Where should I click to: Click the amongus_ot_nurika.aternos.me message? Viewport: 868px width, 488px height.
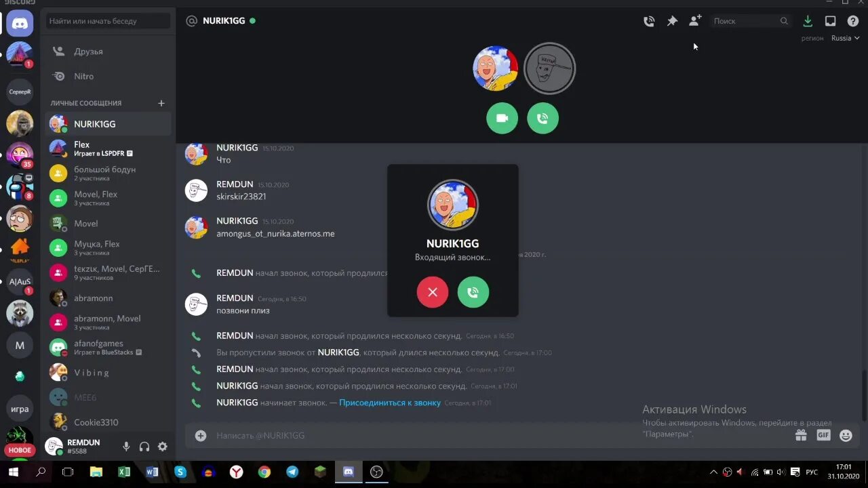coord(275,234)
